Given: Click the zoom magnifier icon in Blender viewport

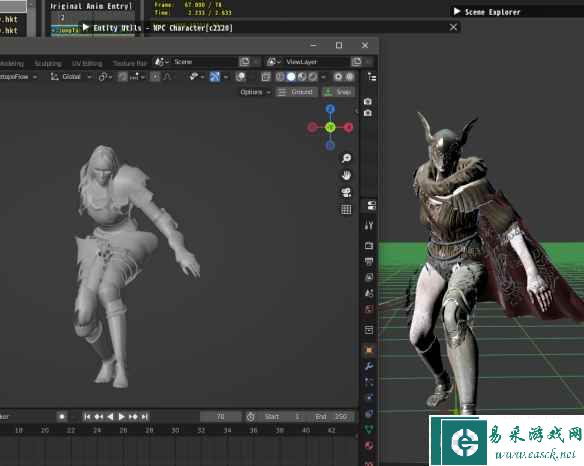Looking at the screenshot, I should 346,158.
